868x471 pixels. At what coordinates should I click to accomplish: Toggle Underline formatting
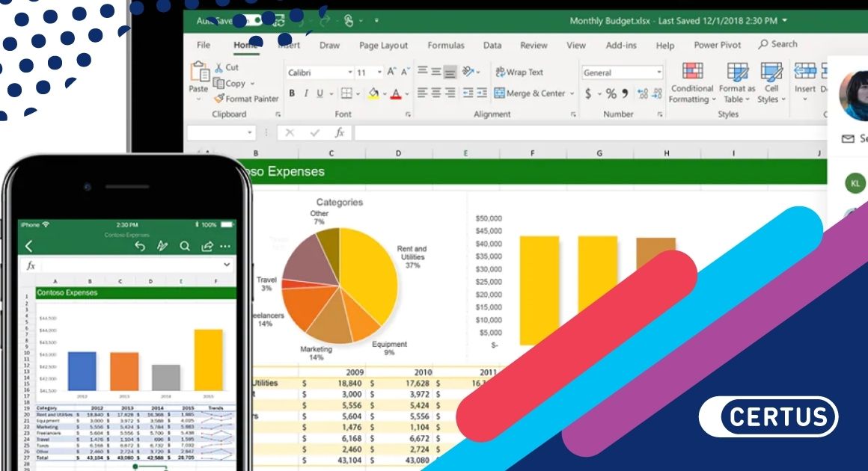(320, 93)
